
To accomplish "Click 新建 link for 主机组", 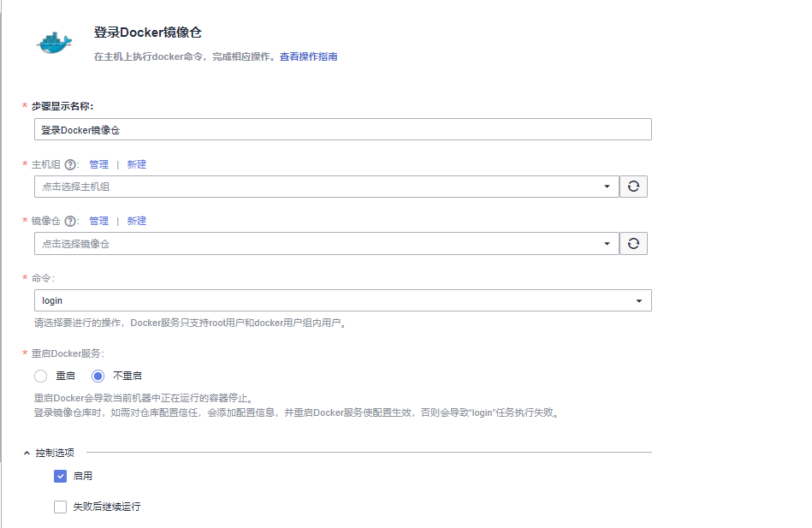I will 137,164.
